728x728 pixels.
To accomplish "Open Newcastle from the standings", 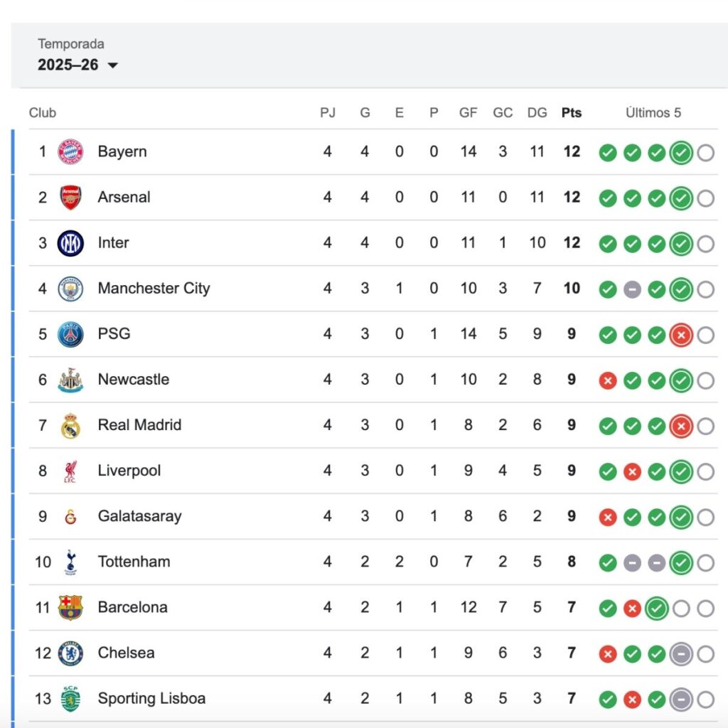I will (133, 380).
